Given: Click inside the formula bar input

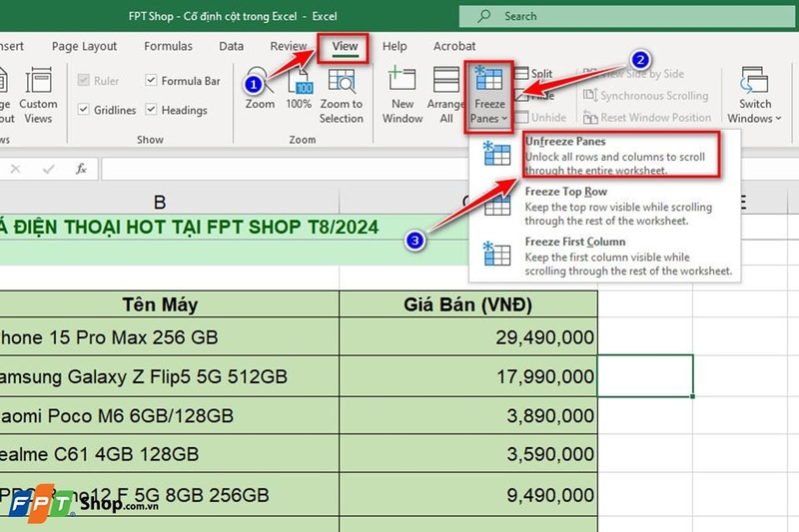Looking at the screenshot, I should click(286, 169).
